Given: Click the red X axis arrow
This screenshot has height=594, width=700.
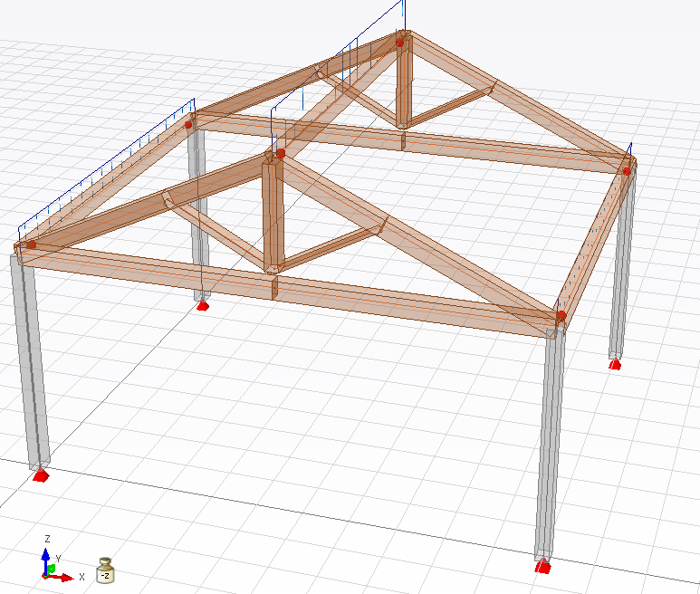Looking at the screenshot, I should [x=63, y=577].
